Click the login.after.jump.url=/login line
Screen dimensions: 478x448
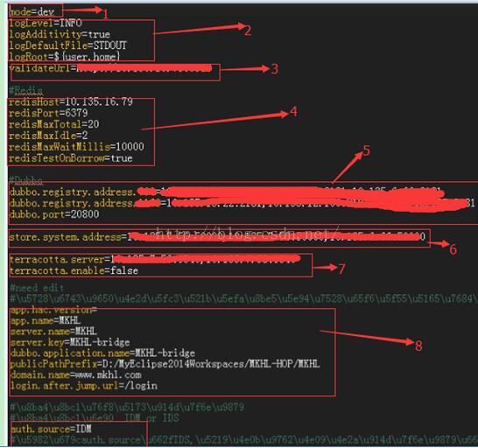point(84,386)
